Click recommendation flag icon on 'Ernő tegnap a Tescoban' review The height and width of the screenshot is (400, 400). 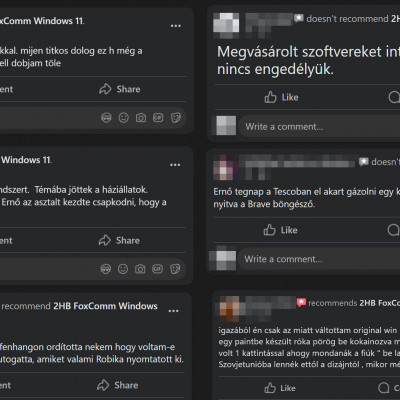pyautogui.click(x=364, y=162)
